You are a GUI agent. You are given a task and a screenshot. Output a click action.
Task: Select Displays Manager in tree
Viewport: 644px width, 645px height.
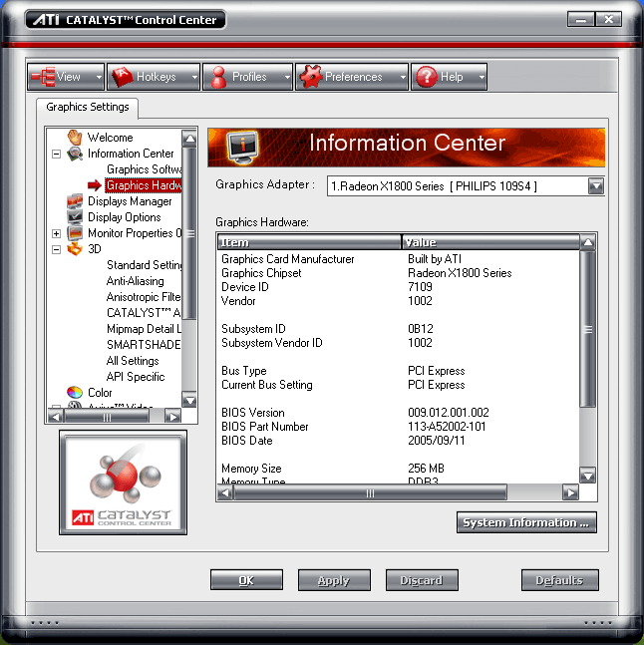[x=130, y=201]
